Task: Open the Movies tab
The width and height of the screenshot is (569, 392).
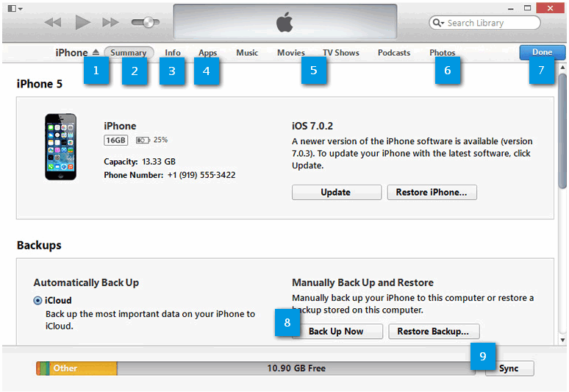Action: point(291,53)
